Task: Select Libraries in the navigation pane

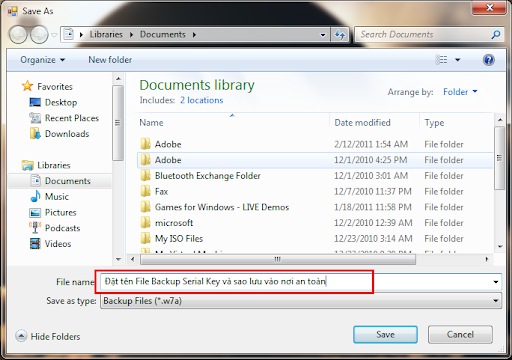Action: point(54,165)
